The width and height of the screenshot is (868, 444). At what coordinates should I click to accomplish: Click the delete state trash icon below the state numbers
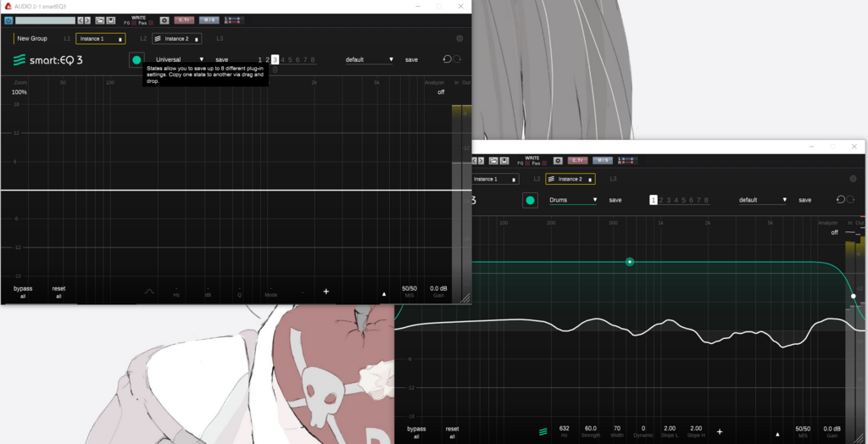275,70
